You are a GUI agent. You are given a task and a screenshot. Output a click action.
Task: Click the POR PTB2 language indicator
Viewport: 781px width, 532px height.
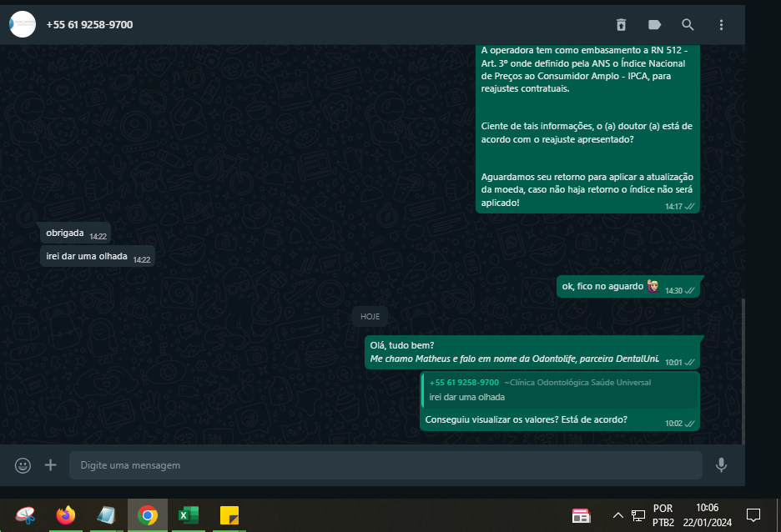(x=663, y=515)
